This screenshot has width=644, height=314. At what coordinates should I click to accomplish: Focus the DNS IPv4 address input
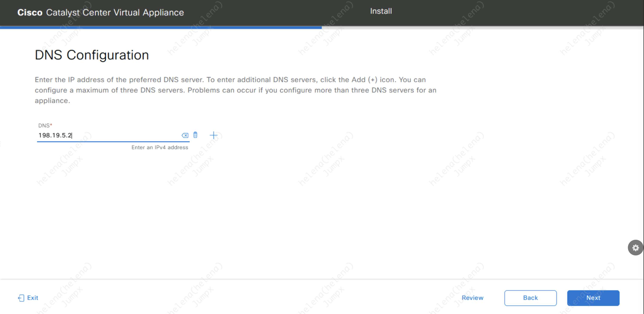coord(107,135)
